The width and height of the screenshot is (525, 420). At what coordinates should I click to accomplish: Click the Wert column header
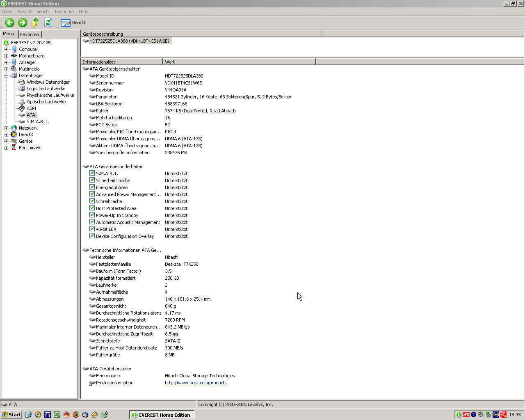(239, 62)
